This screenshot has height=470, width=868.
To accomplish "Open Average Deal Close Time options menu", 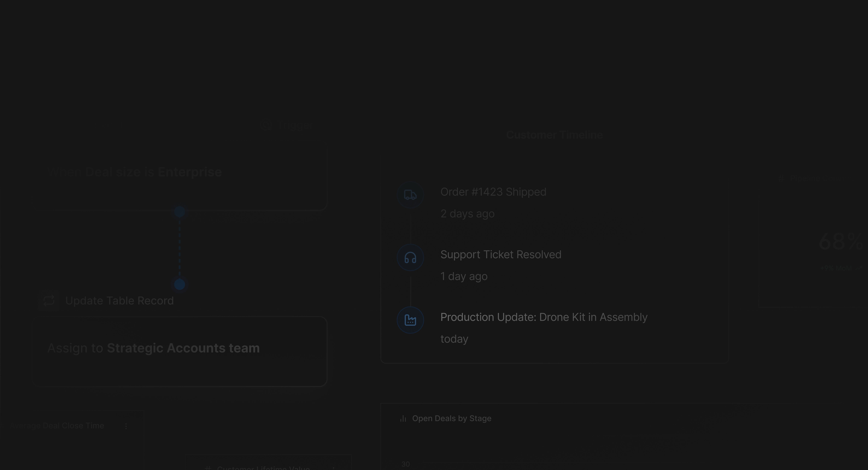I will [126, 426].
